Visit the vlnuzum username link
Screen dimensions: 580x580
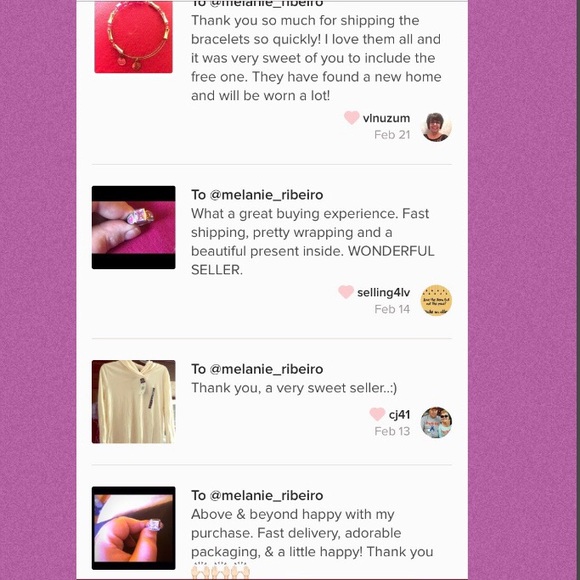point(386,118)
